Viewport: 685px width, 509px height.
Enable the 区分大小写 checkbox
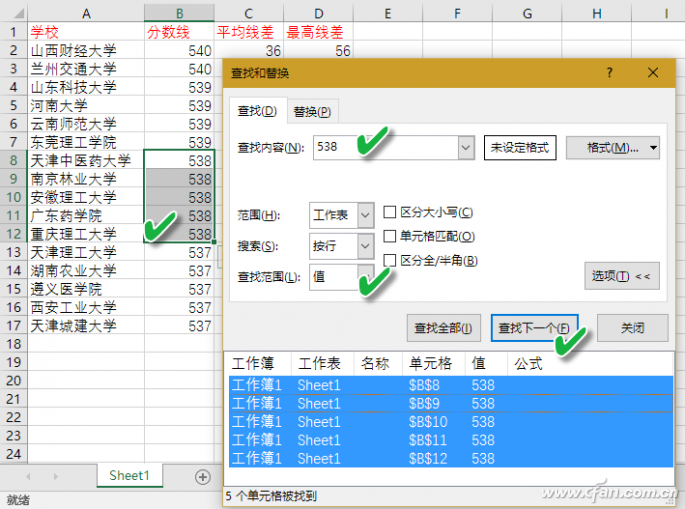[x=391, y=212]
